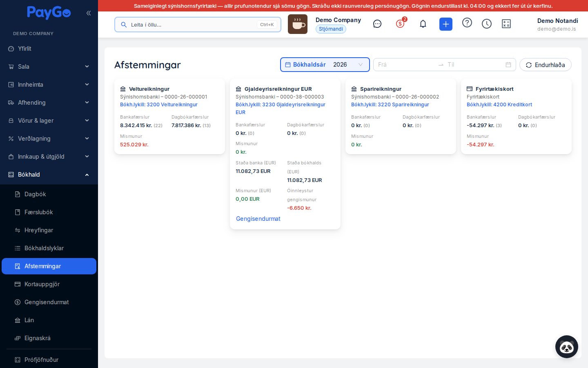The height and width of the screenshot is (368, 588).
Task: Collapse the sidebar with the double-chevron icon
Action: (x=89, y=13)
